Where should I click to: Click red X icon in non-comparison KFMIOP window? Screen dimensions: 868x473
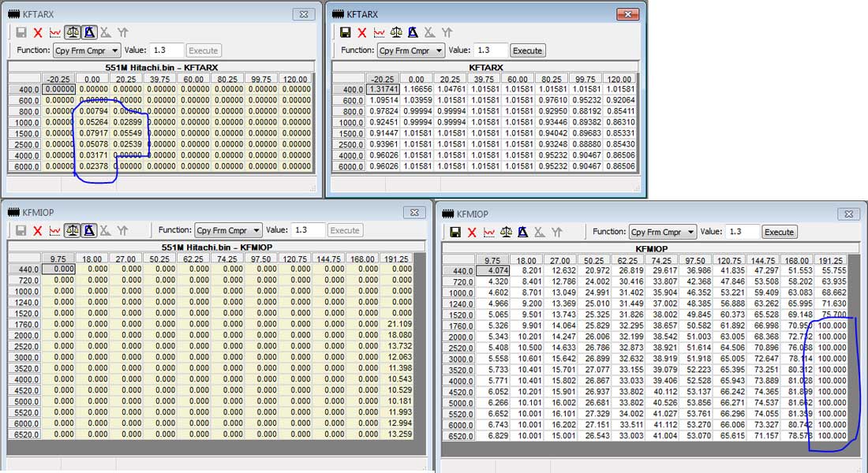472,232
